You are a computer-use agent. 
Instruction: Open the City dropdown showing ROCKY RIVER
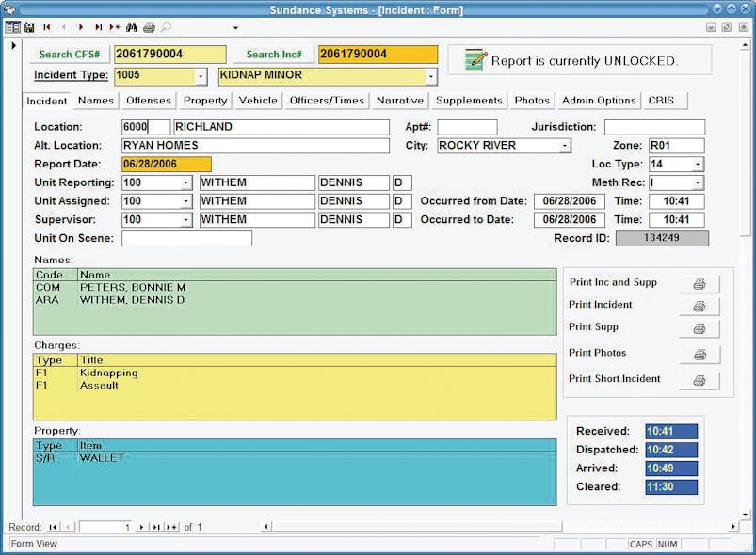coord(565,146)
